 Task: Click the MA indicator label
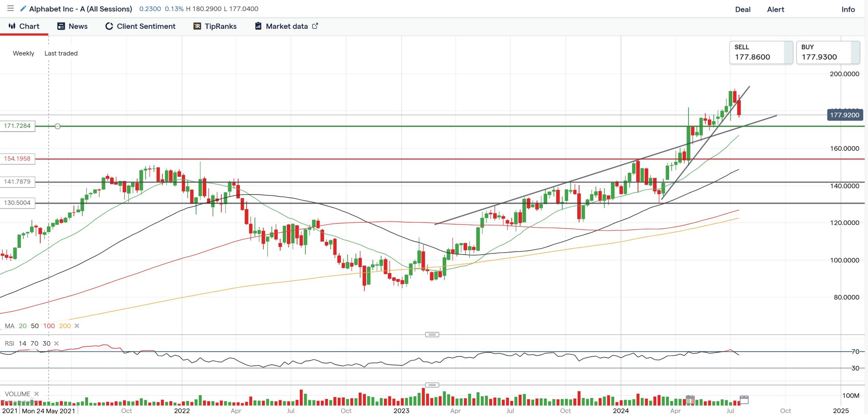(x=9, y=326)
